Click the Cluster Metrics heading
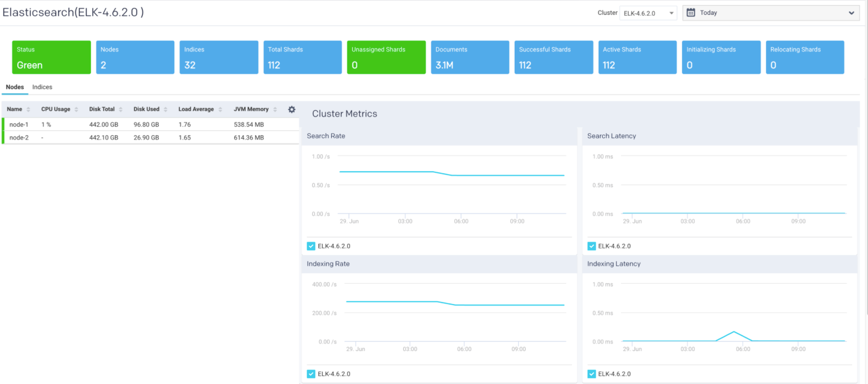This screenshot has width=868, height=384. (x=344, y=114)
